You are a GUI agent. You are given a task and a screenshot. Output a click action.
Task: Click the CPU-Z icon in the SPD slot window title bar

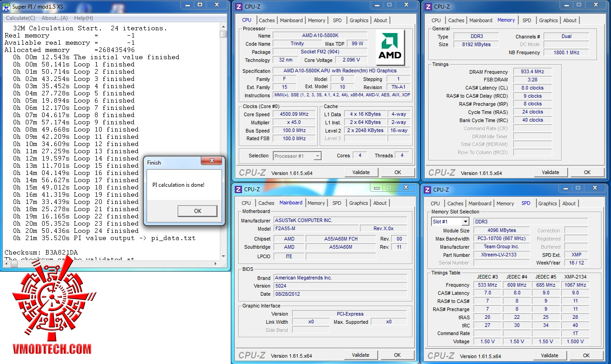point(427,189)
